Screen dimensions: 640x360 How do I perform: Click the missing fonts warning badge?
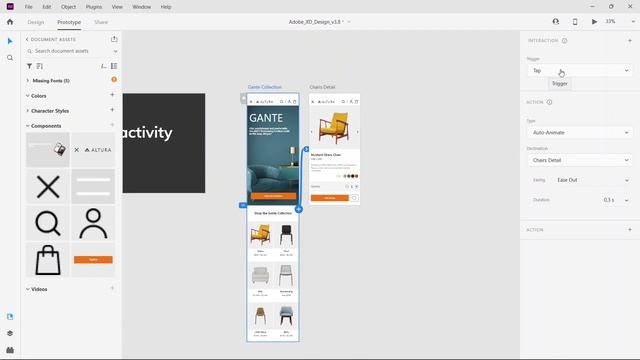tap(114, 80)
